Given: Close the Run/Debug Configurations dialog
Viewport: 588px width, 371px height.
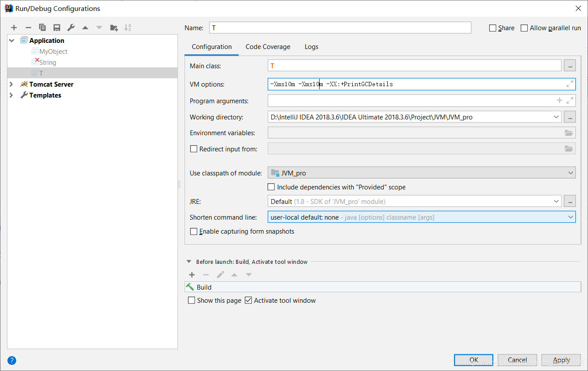Looking at the screenshot, I should click(578, 8).
